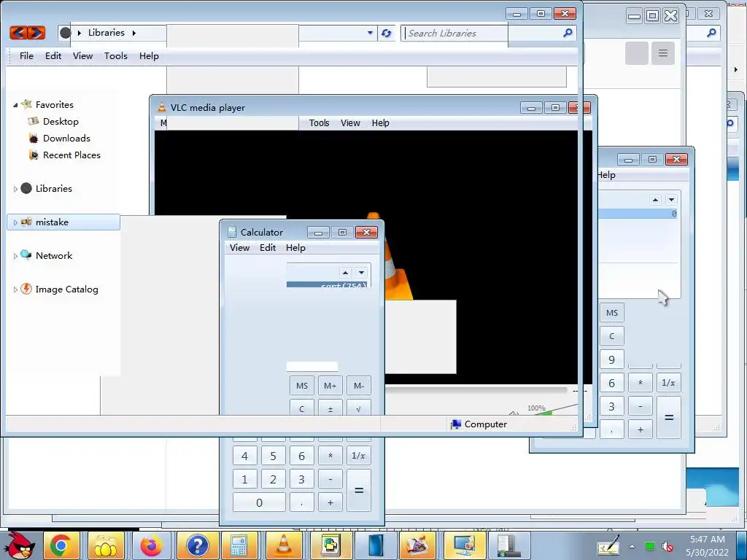The height and width of the screenshot is (560, 747).
Task: Click the Libraries icon in the address bar
Action: pyautogui.click(x=66, y=33)
